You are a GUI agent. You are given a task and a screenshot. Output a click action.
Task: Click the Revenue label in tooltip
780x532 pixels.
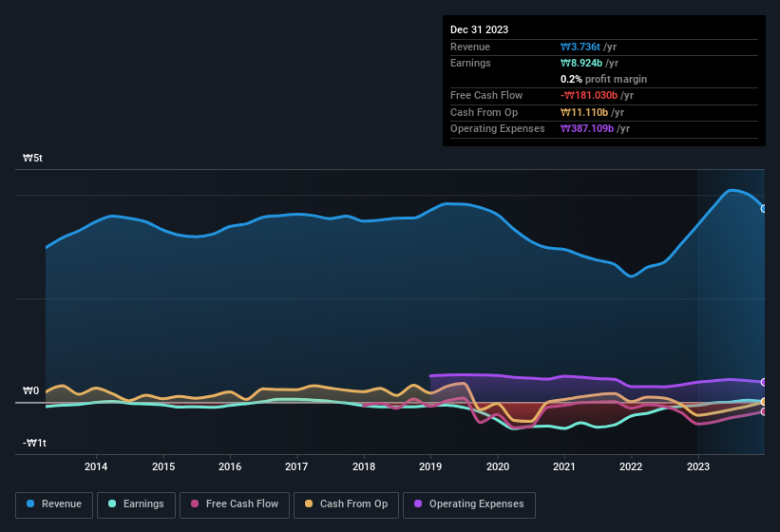[470, 47]
